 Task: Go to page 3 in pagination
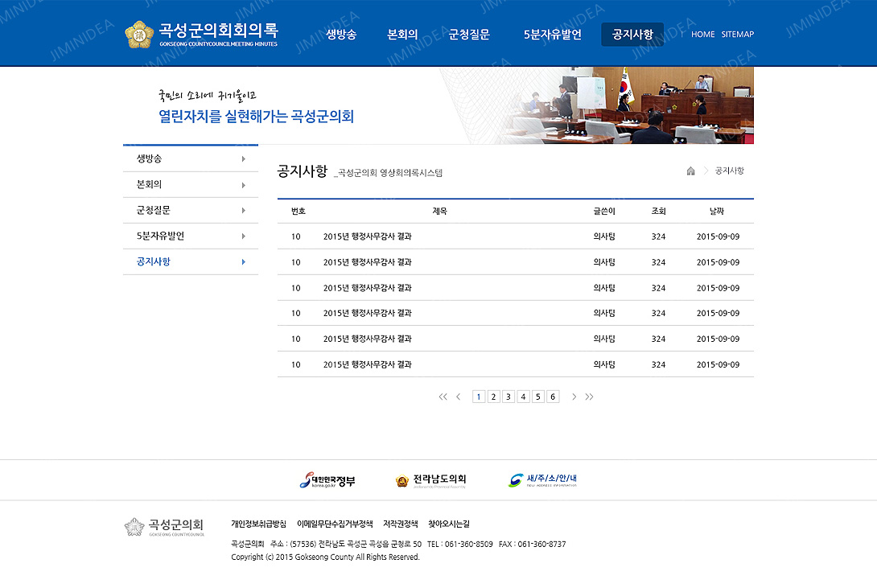coord(508,397)
